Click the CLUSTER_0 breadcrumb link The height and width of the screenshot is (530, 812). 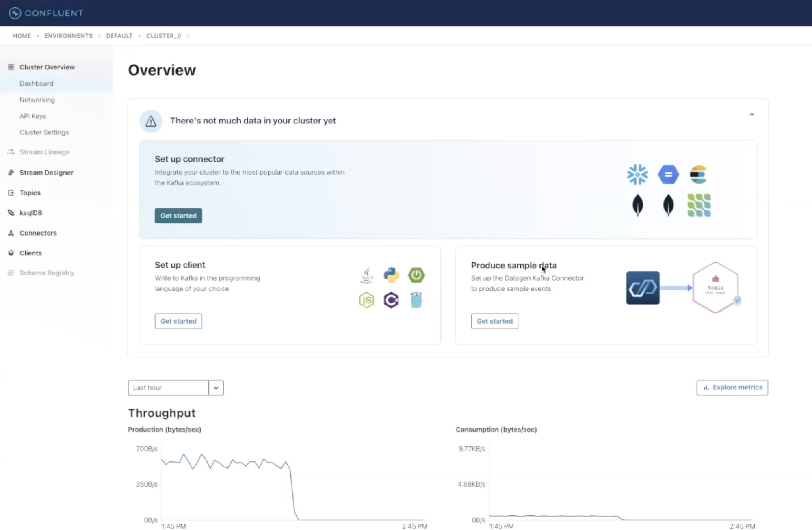point(164,36)
